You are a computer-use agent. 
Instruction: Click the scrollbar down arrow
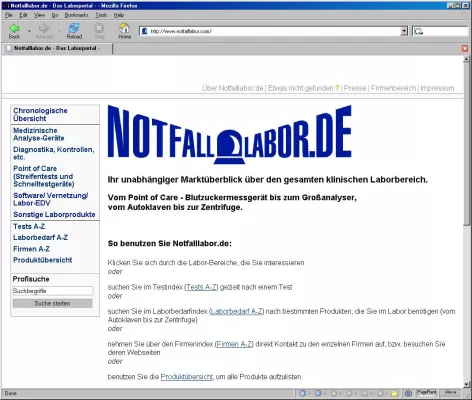click(x=466, y=384)
